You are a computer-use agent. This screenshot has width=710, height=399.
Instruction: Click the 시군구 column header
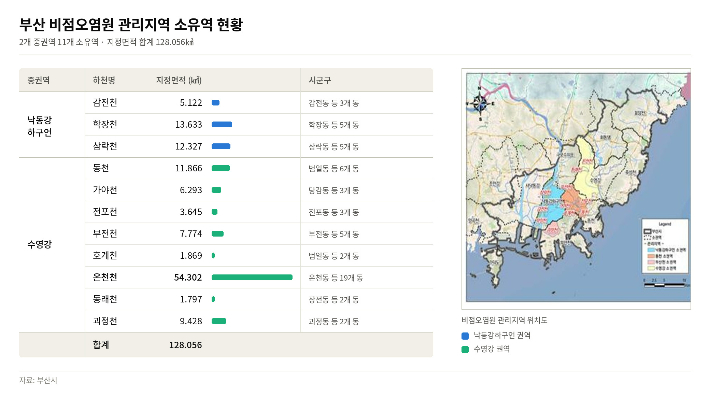click(x=320, y=80)
